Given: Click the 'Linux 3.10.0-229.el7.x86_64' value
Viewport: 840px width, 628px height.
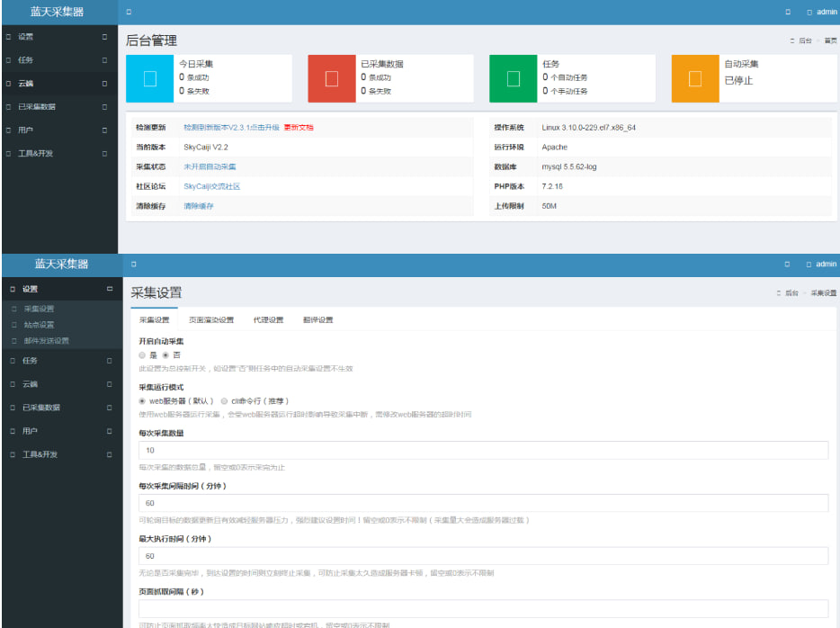Looking at the screenshot, I should coord(589,128).
